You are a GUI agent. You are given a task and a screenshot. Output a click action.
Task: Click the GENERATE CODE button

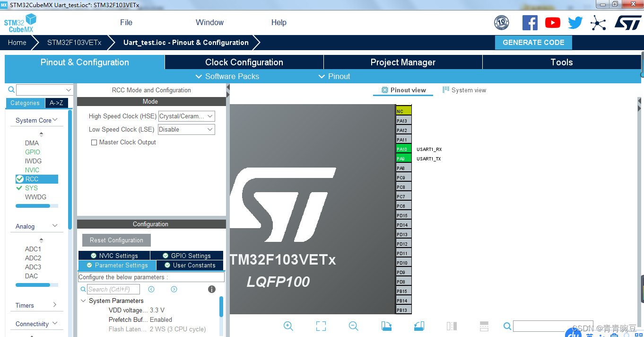coord(533,43)
